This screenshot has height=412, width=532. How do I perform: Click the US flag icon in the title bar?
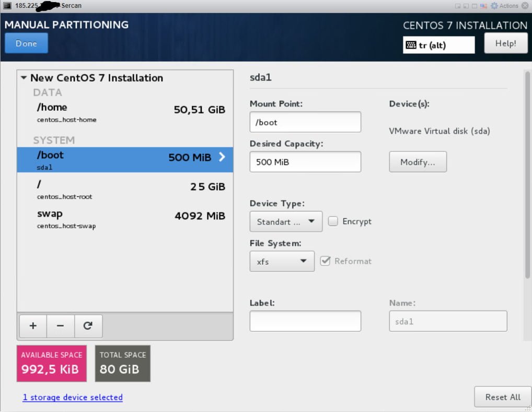(483, 6)
